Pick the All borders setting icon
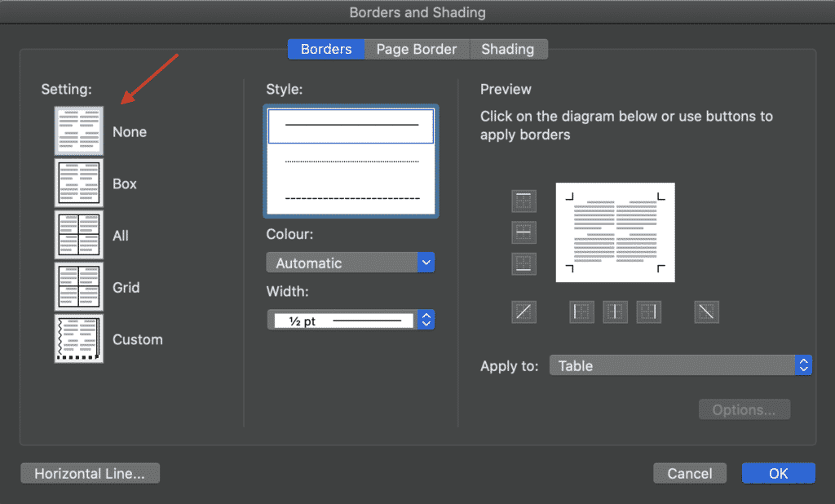The height and width of the screenshot is (504, 835). click(78, 236)
